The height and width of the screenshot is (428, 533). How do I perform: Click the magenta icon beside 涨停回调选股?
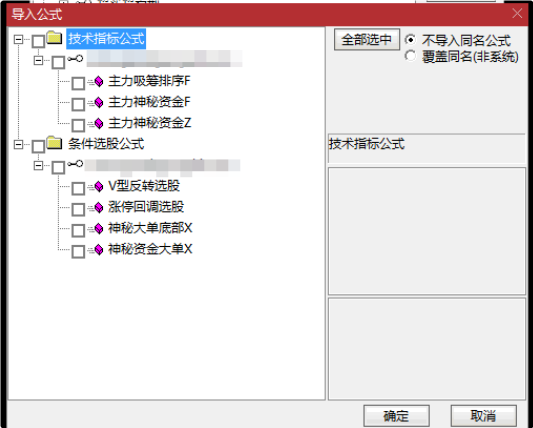pyautogui.click(x=99, y=207)
